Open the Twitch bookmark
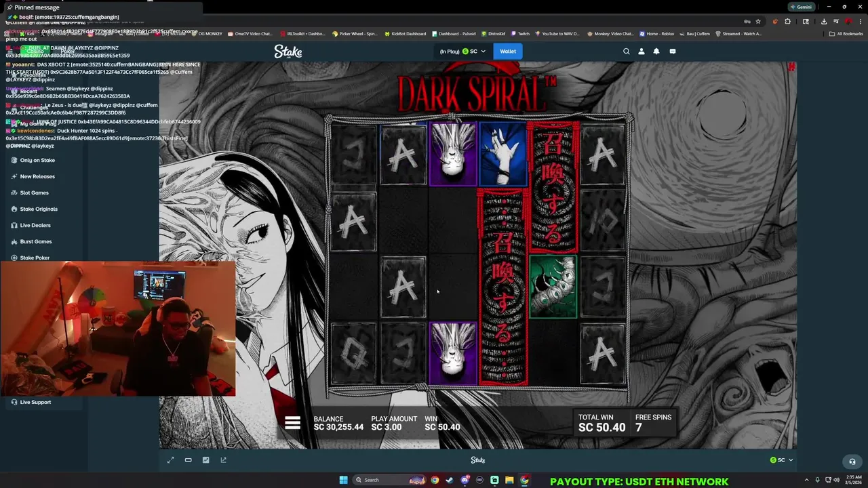Viewport: 868px width, 488px height. click(x=521, y=33)
